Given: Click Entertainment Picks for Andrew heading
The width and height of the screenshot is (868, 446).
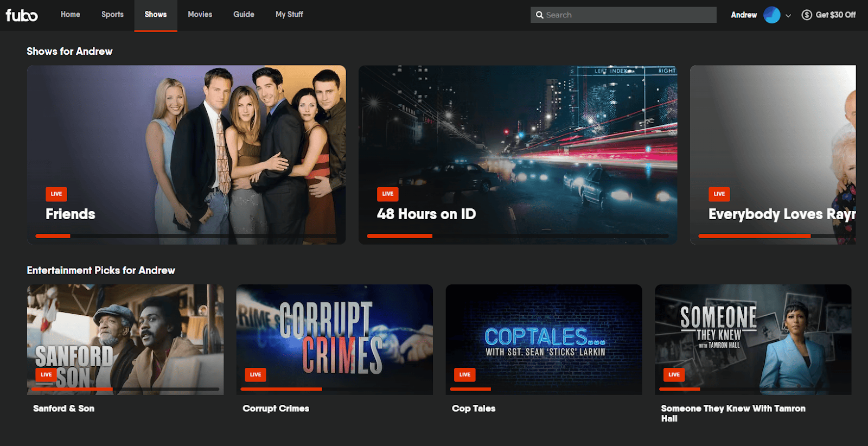Looking at the screenshot, I should [x=101, y=270].
